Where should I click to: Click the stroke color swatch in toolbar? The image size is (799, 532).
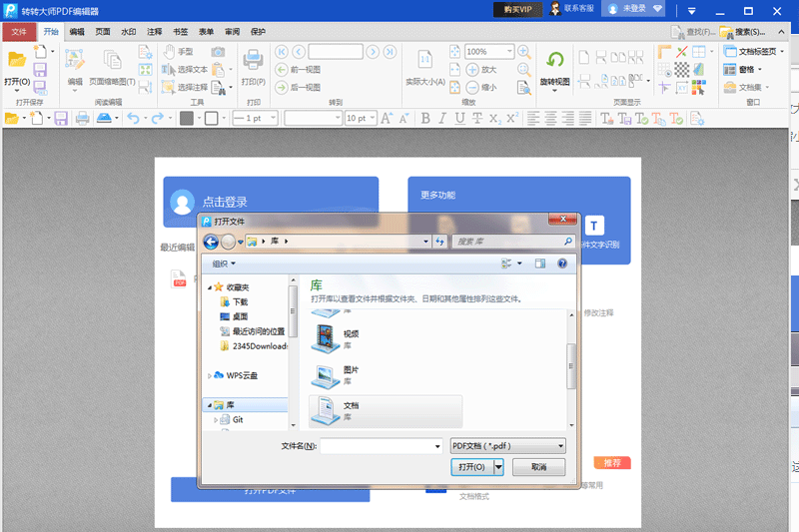[x=212, y=119]
